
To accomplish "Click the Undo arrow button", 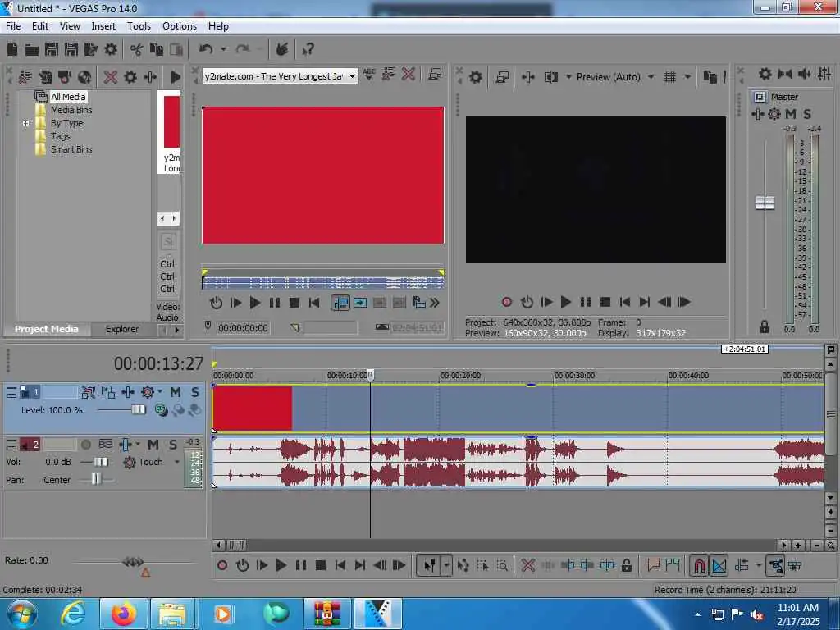I will click(206, 50).
